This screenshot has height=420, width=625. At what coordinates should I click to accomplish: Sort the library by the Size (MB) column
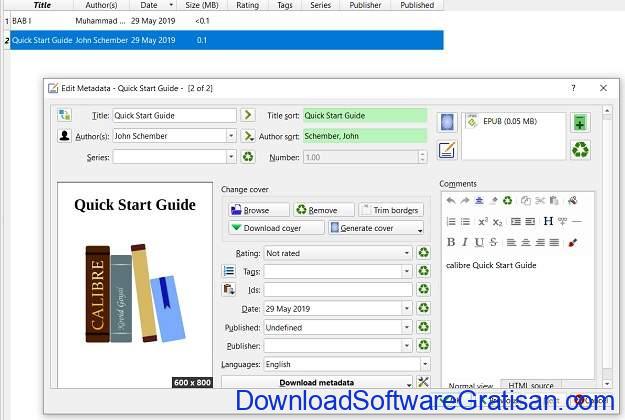tap(202, 5)
